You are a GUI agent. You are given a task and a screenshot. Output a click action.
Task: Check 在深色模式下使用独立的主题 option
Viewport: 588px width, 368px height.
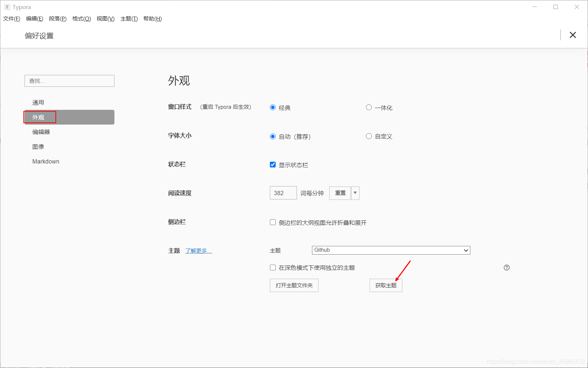273,268
